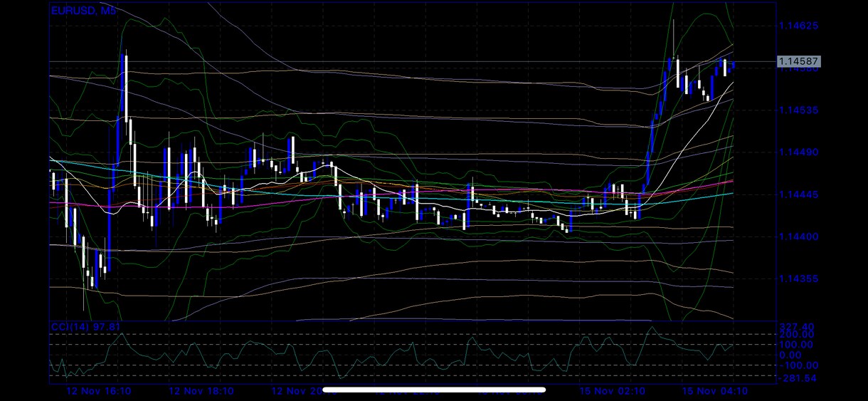Tap the 1.14625 price axis label
Image resolution: width=868 pixels, height=401 pixels.
point(798,26)
